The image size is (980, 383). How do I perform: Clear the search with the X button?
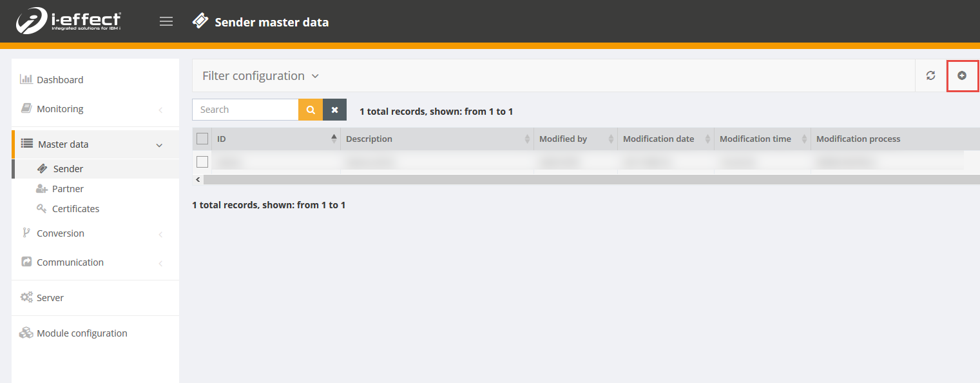click(x=334, y=110)
